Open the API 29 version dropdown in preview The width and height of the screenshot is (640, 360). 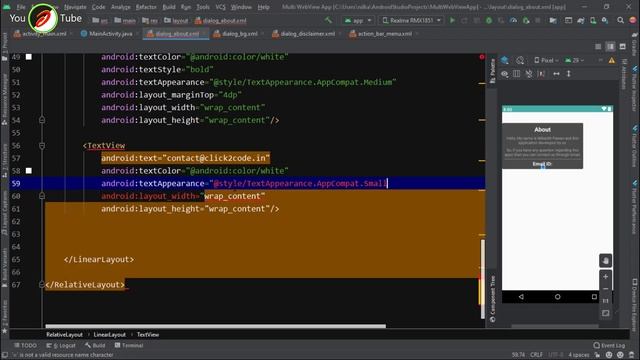click(575, 60)
